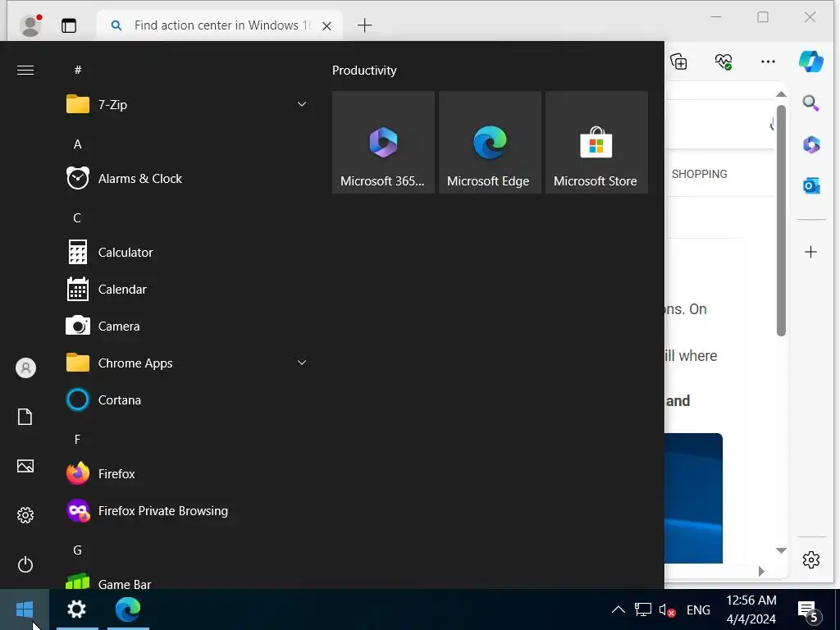Click the letter F section header
840x630 pixels.
(x=77, y=440)
